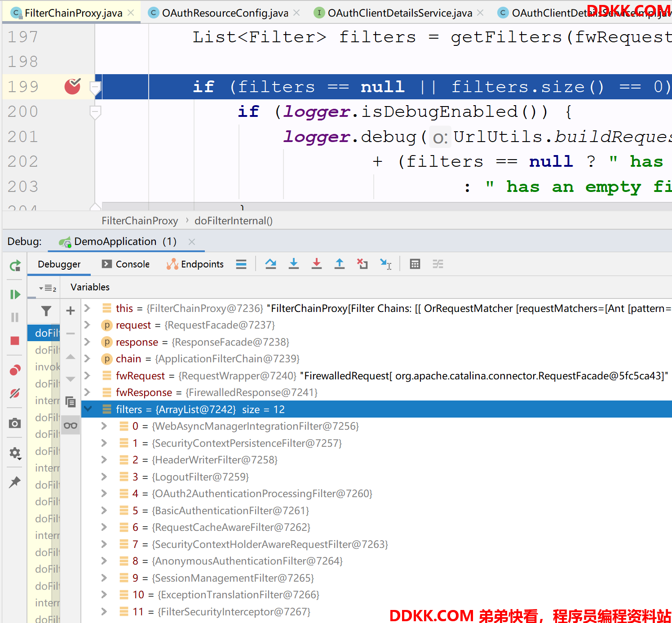The image size is (672, 623).
Task: Click Drop Frame icon
Action: 362,264
